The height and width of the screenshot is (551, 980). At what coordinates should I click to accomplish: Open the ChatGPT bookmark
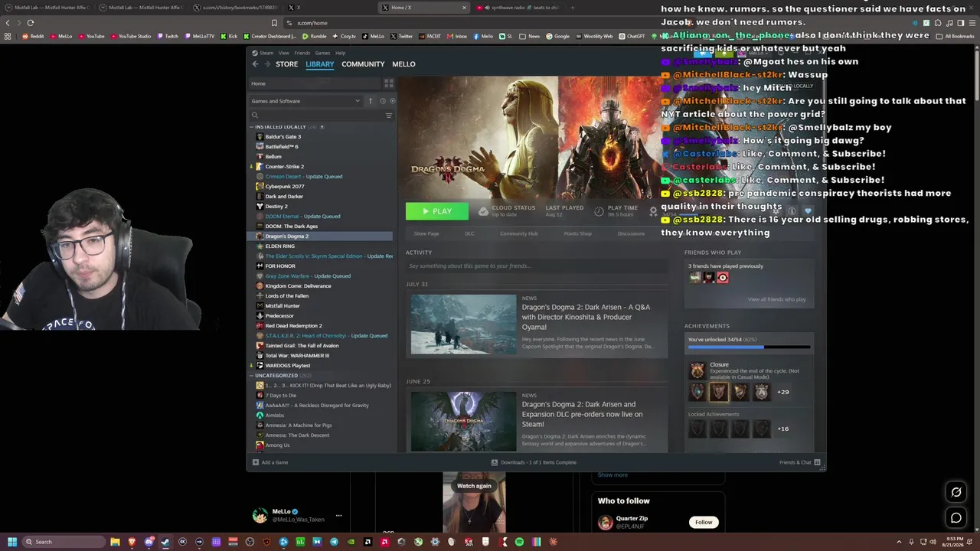tap(632, 36)
